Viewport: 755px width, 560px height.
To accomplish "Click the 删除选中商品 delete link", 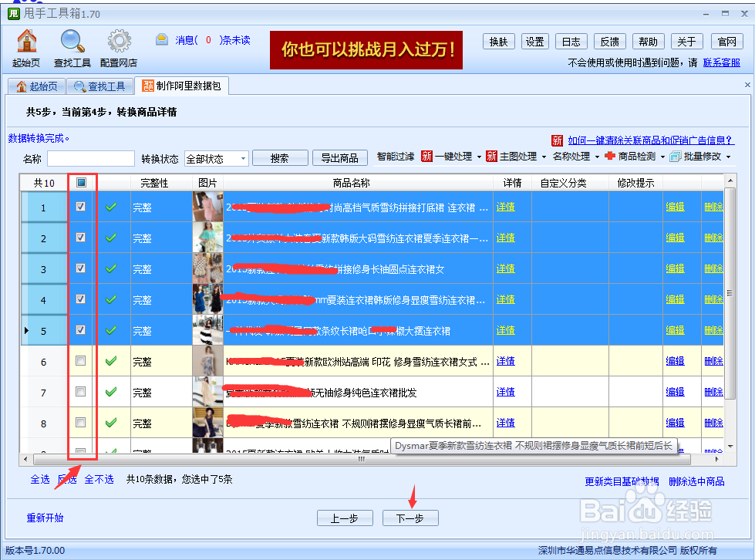I will [x=698, y=480].
